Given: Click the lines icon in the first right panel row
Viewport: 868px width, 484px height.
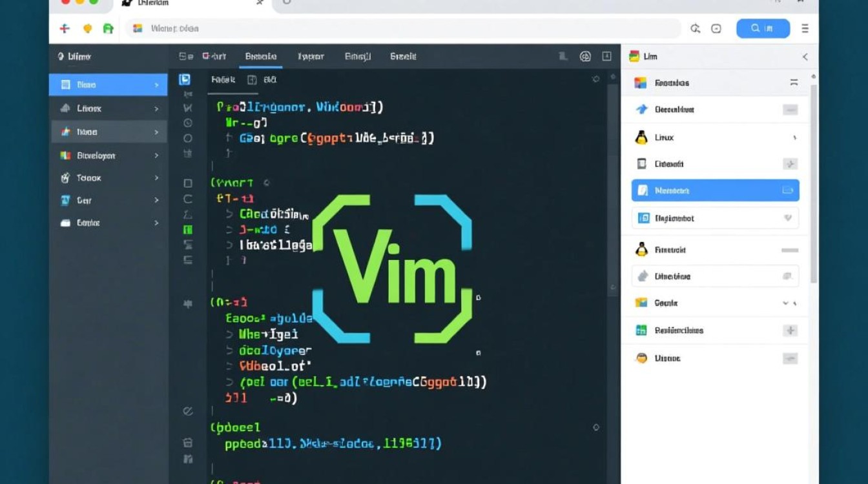Looking at the screenshot, I should (794, 83).
